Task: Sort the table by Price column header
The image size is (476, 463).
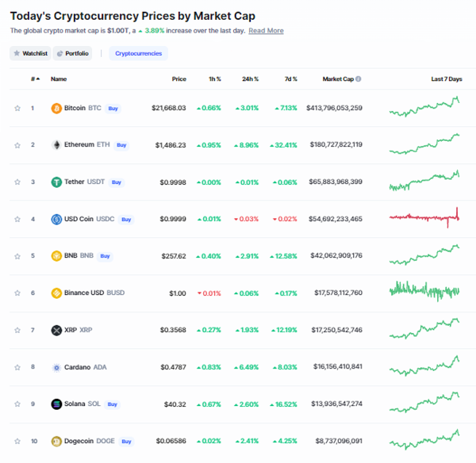Action: point(178,79)
